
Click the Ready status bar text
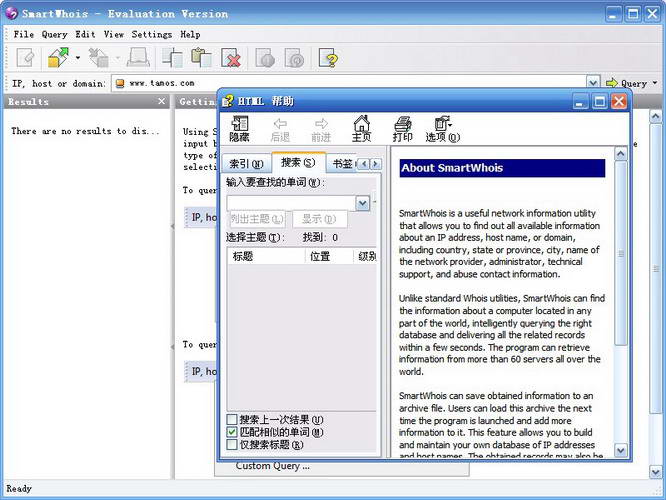(19, 489)
